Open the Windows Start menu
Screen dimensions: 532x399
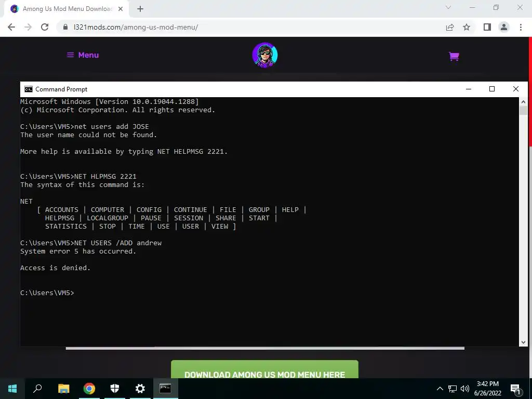click(12, 389)
